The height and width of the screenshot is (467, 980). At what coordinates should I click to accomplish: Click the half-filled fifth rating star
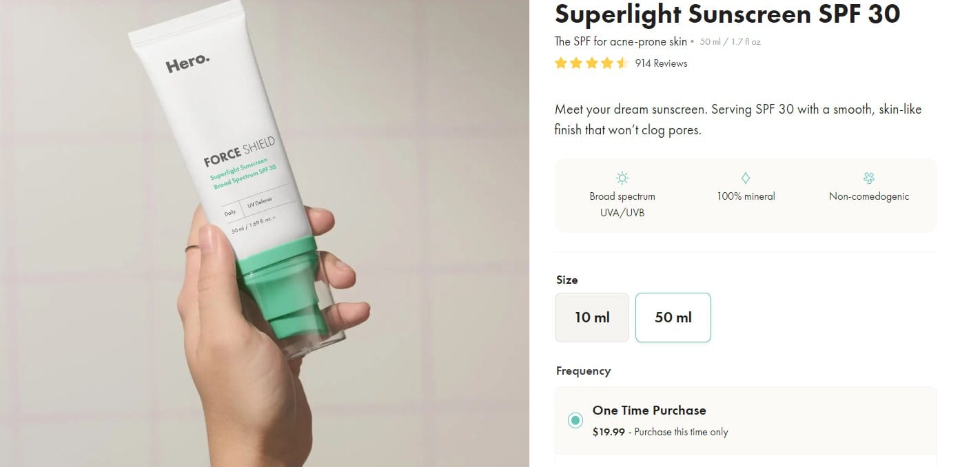[622, 63]
